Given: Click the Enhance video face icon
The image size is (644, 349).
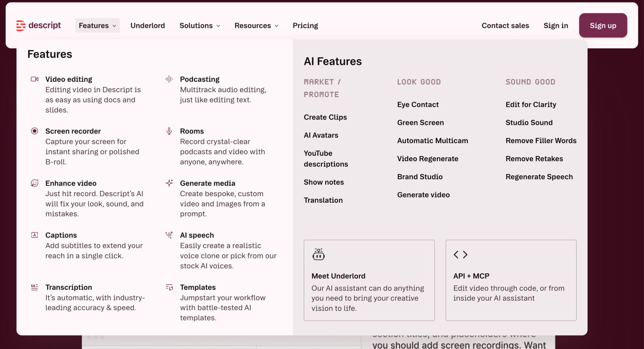Looking at the screenshot, I should (x=35, y=183).
